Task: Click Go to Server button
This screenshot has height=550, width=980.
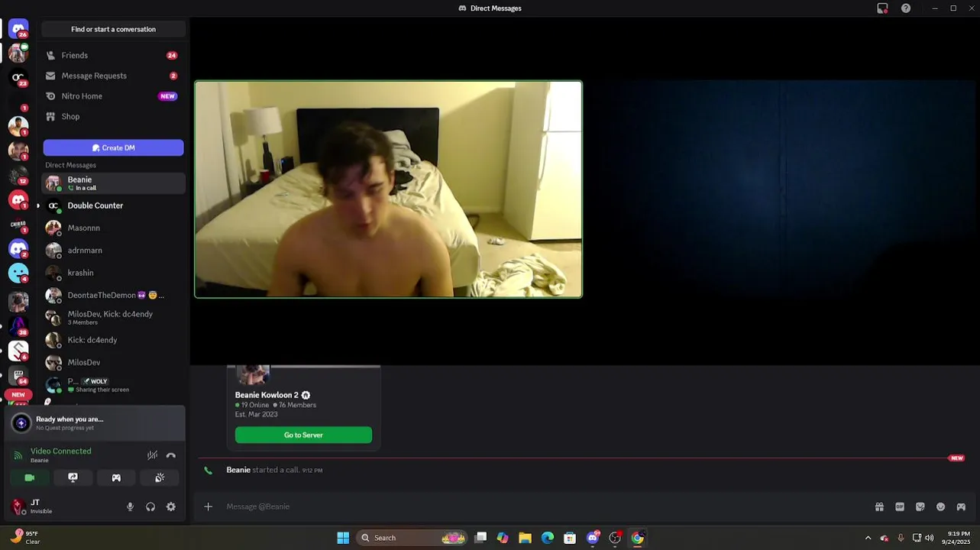Action: (303, 435)
